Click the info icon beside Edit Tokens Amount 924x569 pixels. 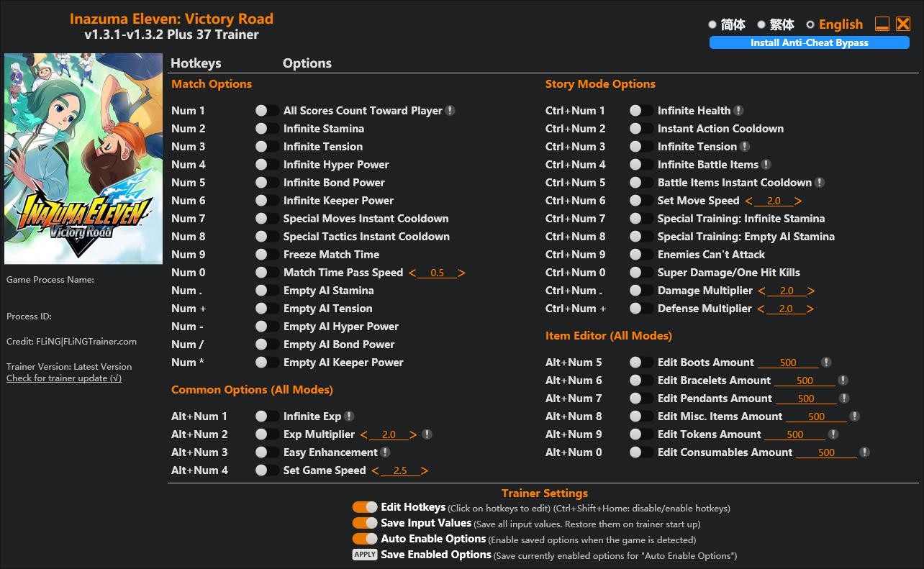[833, 434]
